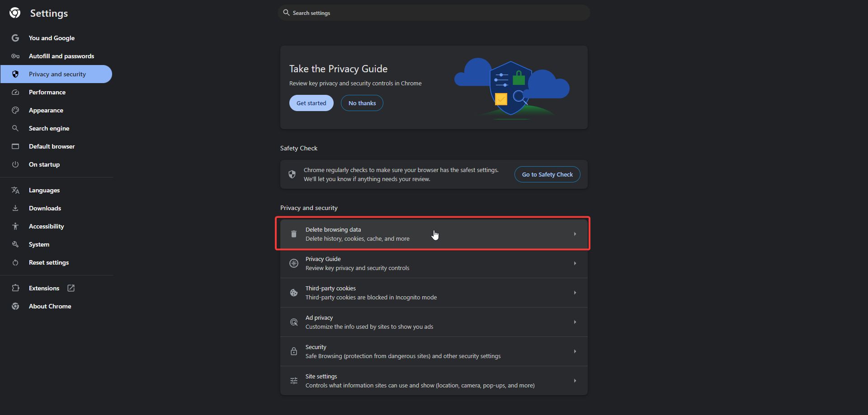Focus the Search settings input field
The height and width of the screenshot is (415, 868).
(434, 13)
